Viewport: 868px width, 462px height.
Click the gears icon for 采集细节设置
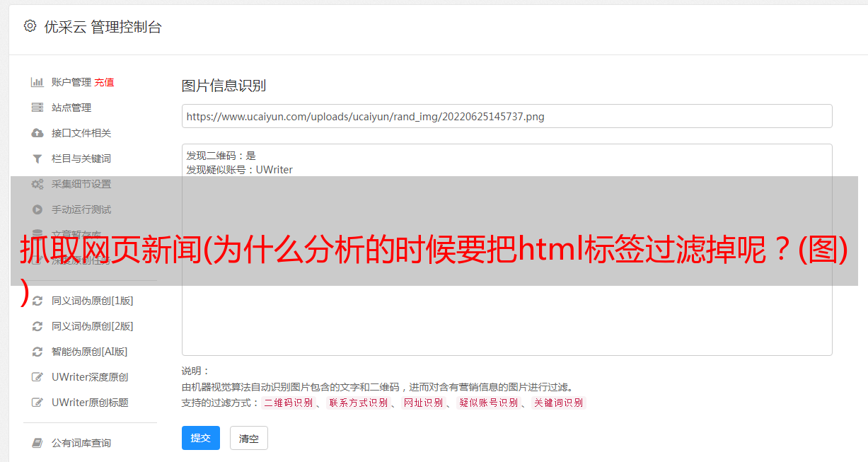(37, 184)
